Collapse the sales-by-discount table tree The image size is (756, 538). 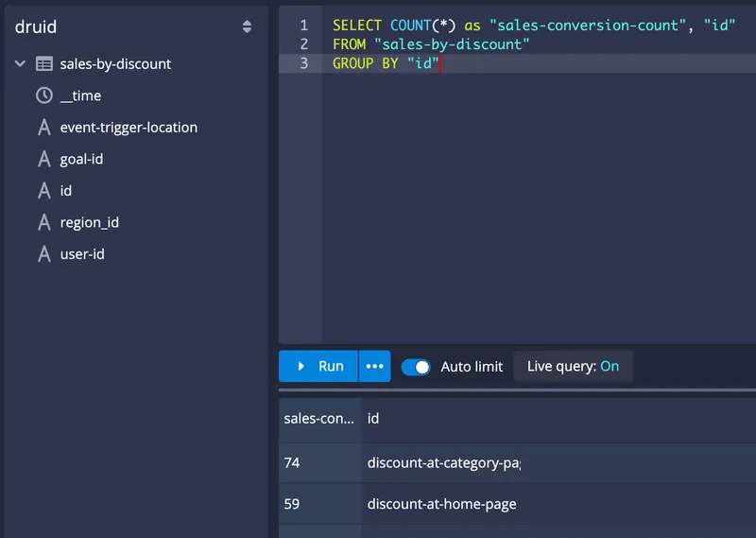pyautogui.click(x=20, y=63)
